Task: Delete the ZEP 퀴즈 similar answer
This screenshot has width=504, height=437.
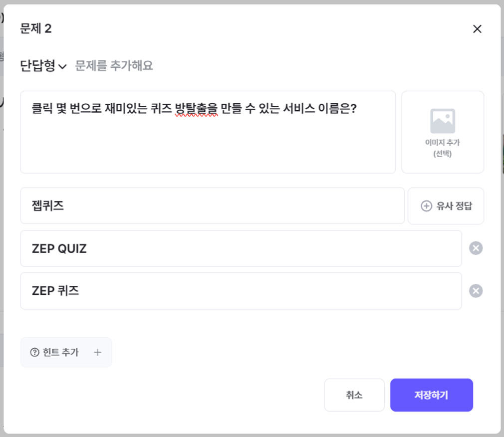Action: (x=476, y=291)
